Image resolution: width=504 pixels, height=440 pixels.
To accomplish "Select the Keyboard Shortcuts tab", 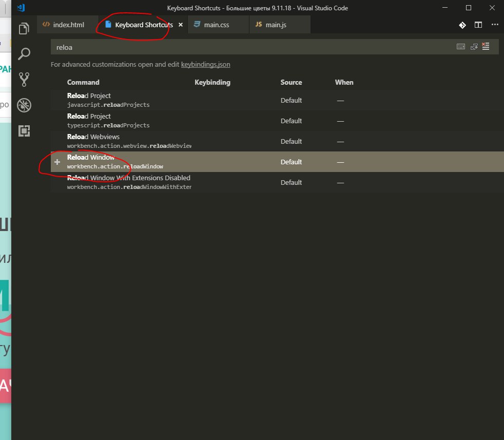I will tap(143, 25).
